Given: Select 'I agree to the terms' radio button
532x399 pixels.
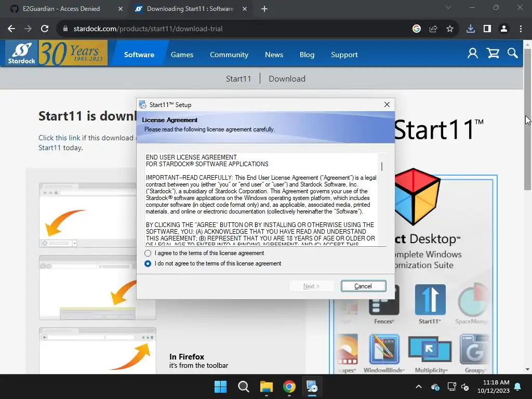Looking at the screenshot, I should pos(148,253).
